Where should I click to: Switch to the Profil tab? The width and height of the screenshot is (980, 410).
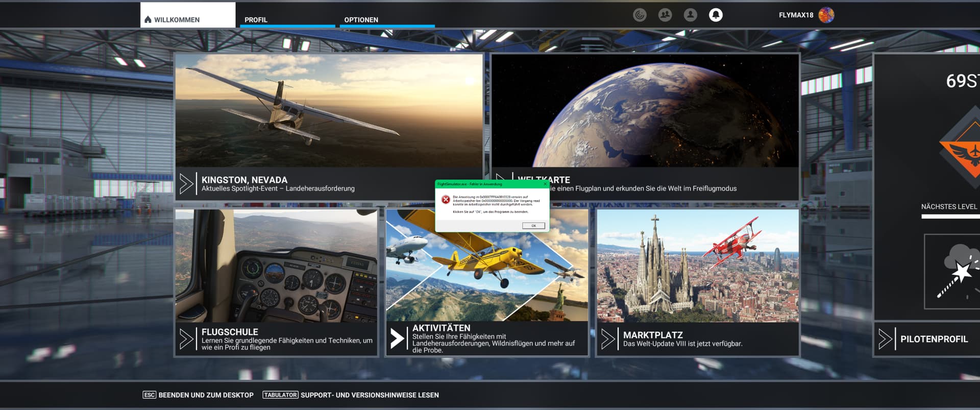pyautogui.click(x=256, y=19)
